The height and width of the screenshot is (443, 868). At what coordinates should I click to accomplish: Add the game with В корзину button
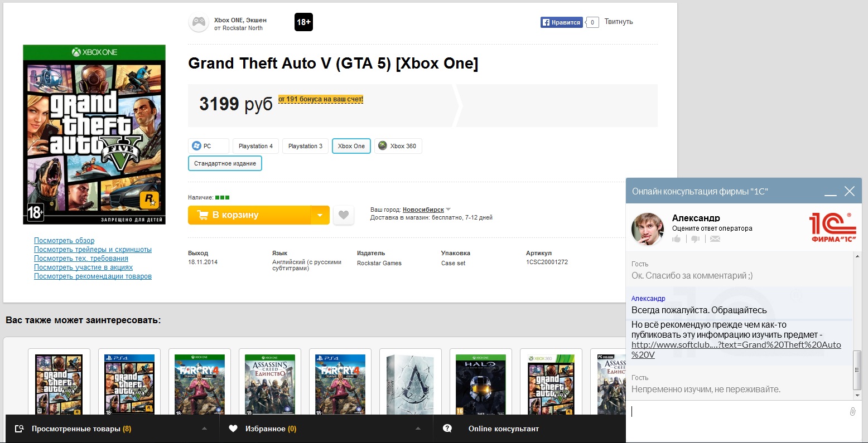tap(249, 215)
